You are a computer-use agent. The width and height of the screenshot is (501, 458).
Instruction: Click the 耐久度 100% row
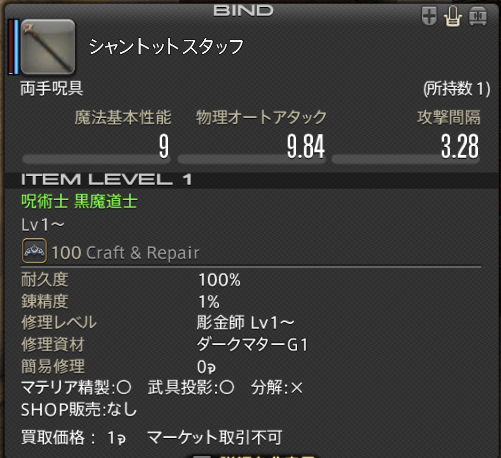131,280
